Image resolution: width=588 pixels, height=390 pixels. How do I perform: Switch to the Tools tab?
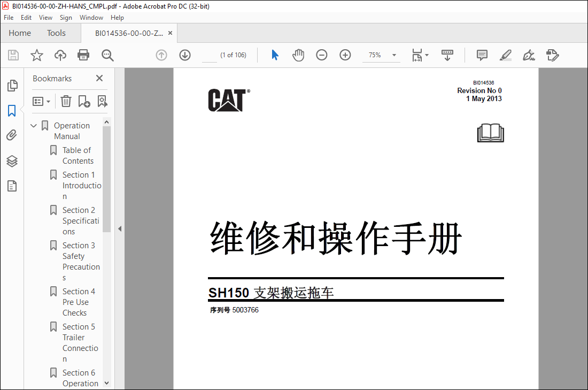pyautogui.click(x=56, y=33)
